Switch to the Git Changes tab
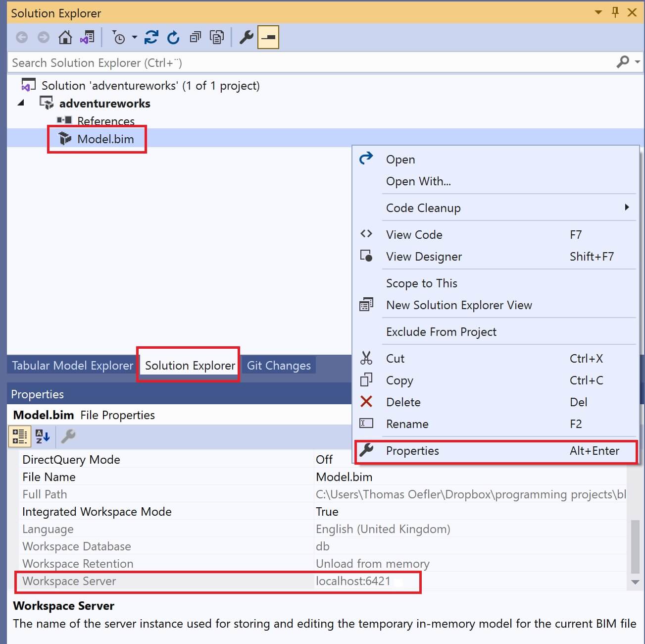This screenshot has height=644, width=645. point(279,365)
